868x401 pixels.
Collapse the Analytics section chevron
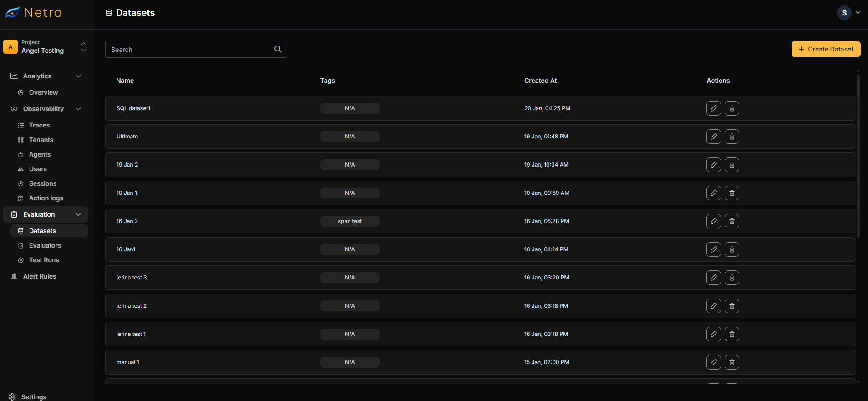(x=78, y=76)
